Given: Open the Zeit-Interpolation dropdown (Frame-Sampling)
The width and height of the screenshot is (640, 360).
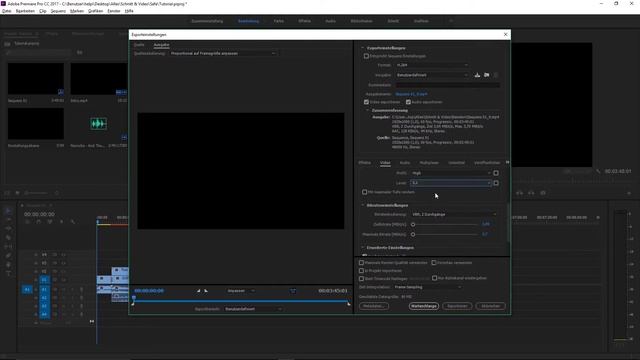Looking at the screenshot, I should (427, 287).
